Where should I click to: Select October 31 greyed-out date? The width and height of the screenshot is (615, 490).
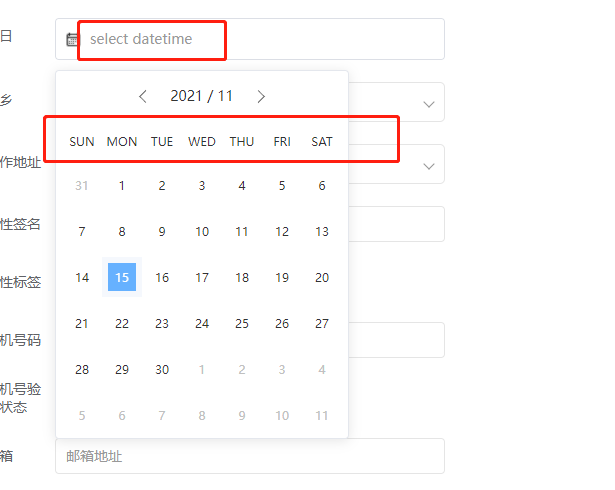[82, 185]
